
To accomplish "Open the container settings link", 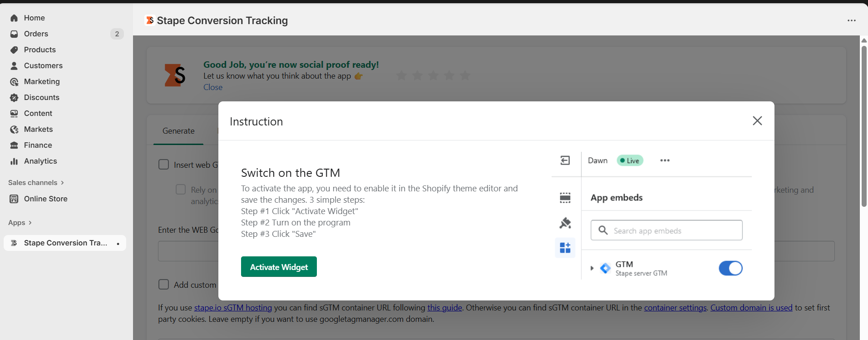I will point(675,308).
